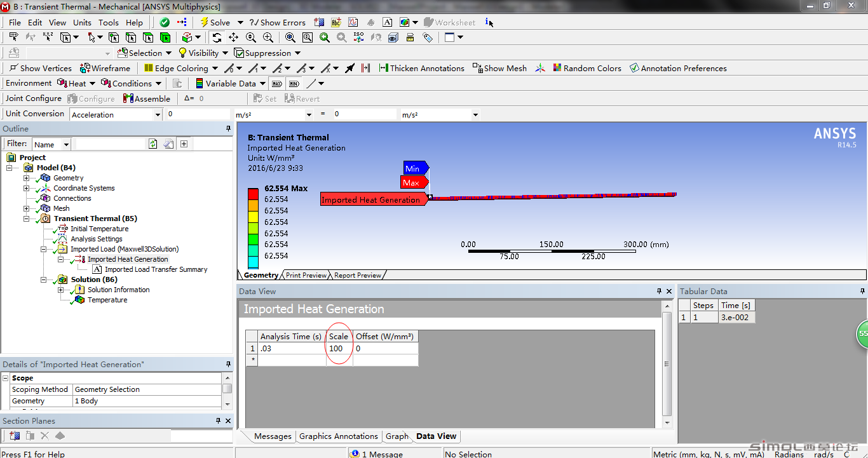Click the cyan legend color band
Viewport: 868px width, 458px height.
pos(253,262)
